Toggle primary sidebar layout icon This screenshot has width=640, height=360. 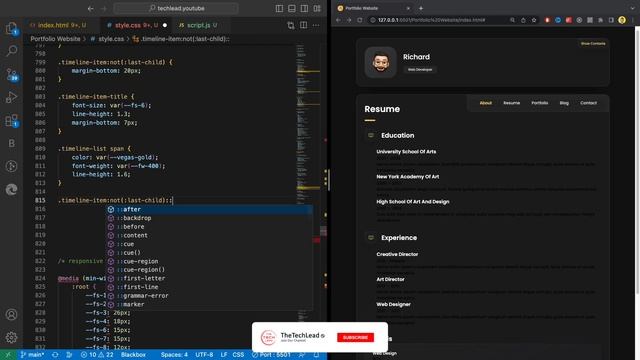point(279,8)
